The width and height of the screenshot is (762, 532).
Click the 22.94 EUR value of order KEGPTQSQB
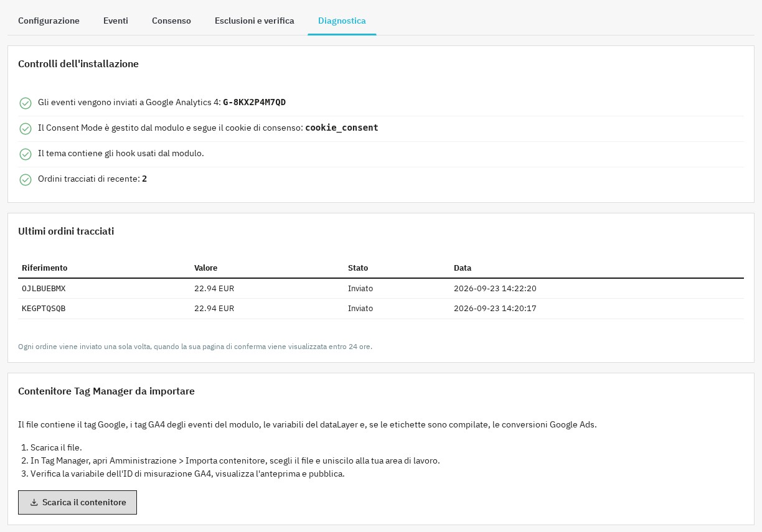click(214, 309)
